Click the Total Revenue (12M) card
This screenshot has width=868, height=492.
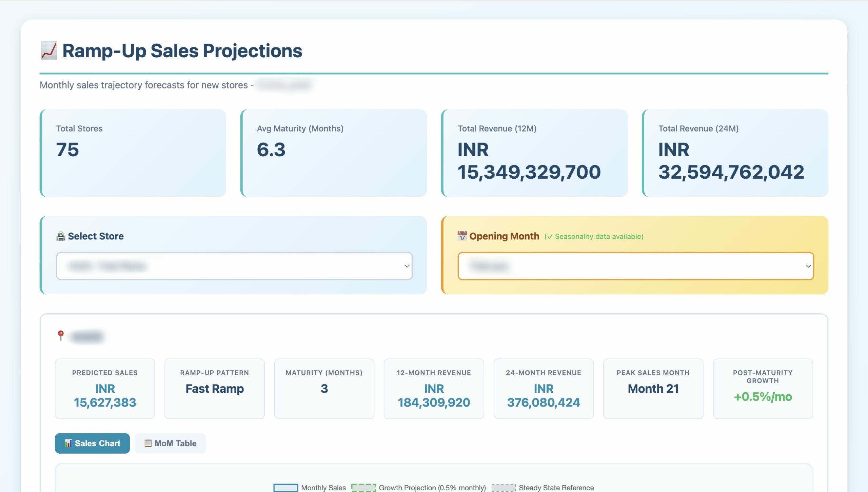[x=534, y=153]
